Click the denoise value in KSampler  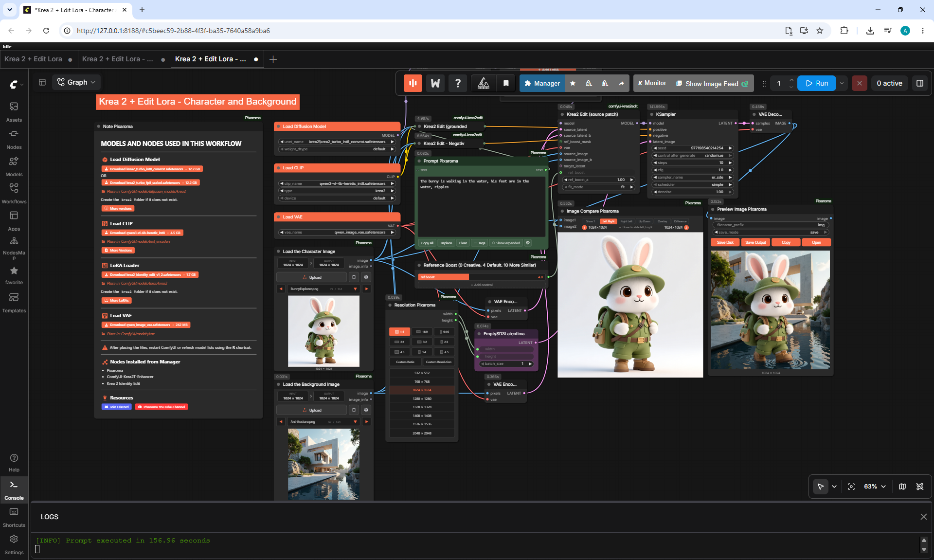click(692, 192)
